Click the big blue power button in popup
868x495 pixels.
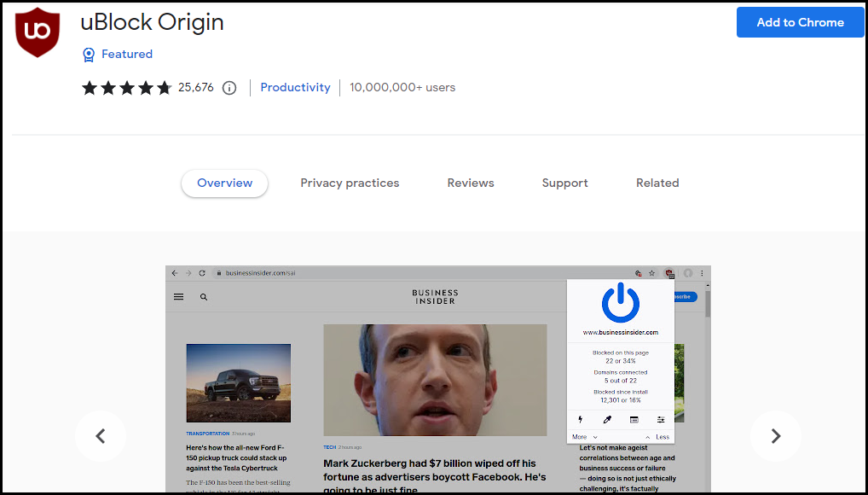pyautogui.click(x=621, y=303)
